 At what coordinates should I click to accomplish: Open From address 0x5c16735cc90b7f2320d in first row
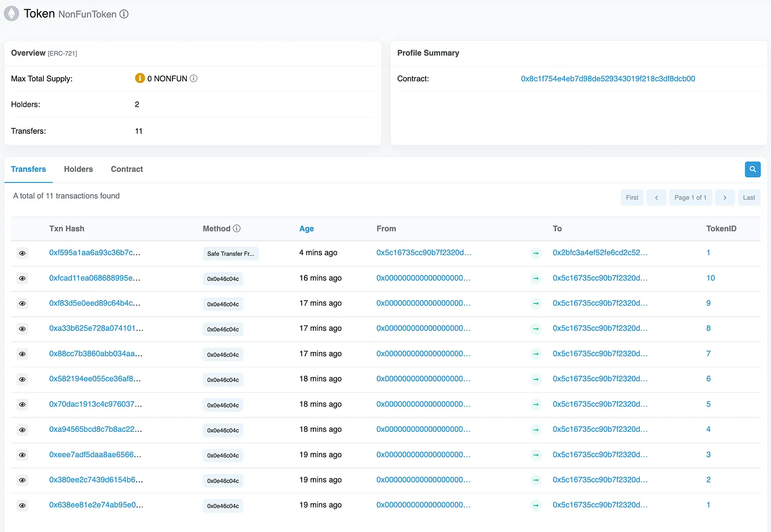tap(424, 253)
